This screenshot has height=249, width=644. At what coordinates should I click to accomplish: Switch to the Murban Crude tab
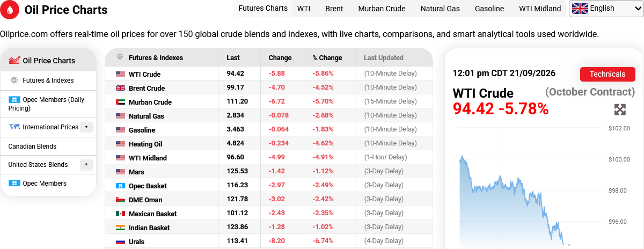[x=382, y=9]
